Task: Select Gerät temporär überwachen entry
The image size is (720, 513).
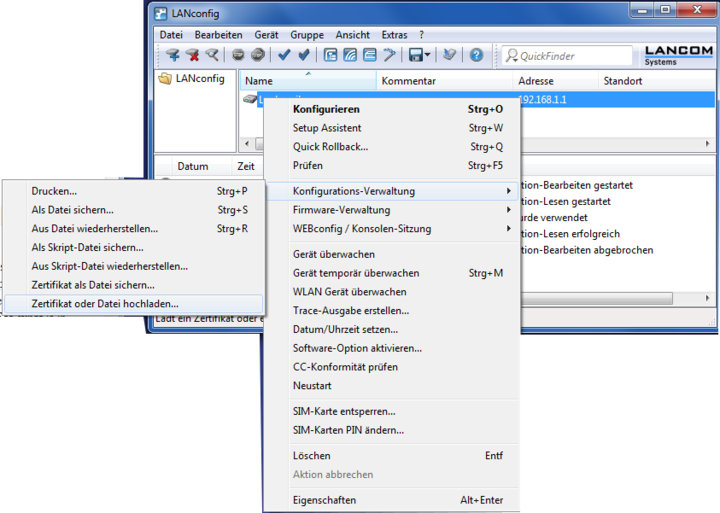Action: point(393,273)
